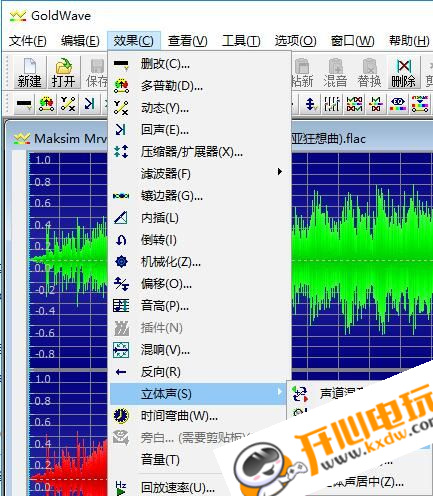Open the 帮助(H) menu
433x496 pixels.
(409, 41)
